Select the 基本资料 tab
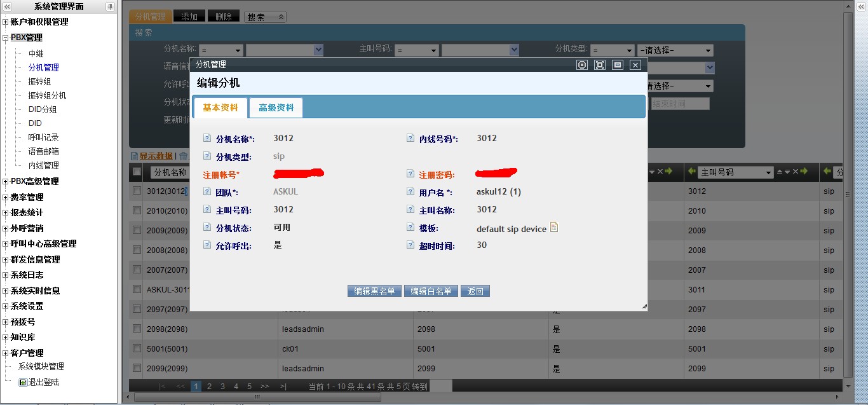 [x=220, y=108]
